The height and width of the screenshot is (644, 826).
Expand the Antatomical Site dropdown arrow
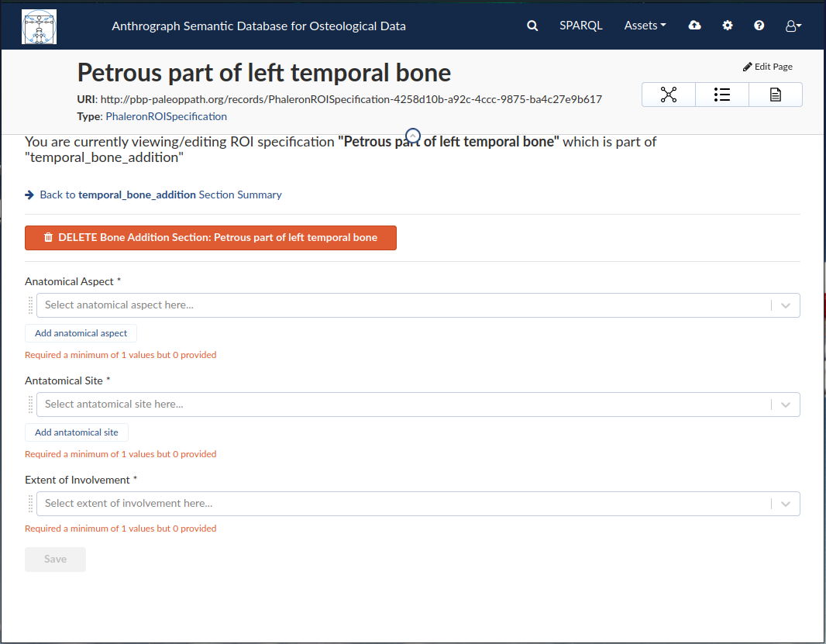[x=785, y=405]
